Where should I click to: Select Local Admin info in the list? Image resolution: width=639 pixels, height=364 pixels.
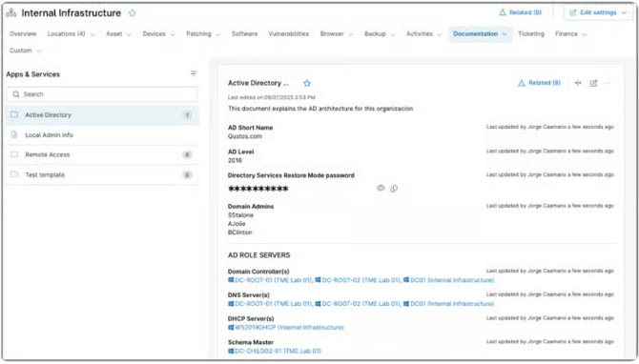click(102, 134)
